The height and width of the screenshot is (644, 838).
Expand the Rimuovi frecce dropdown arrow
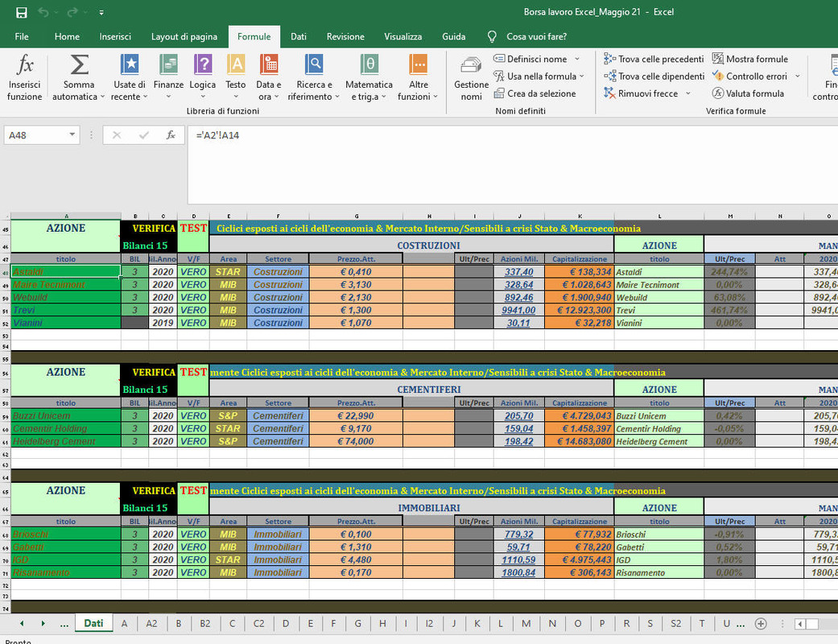pos(688,93)
